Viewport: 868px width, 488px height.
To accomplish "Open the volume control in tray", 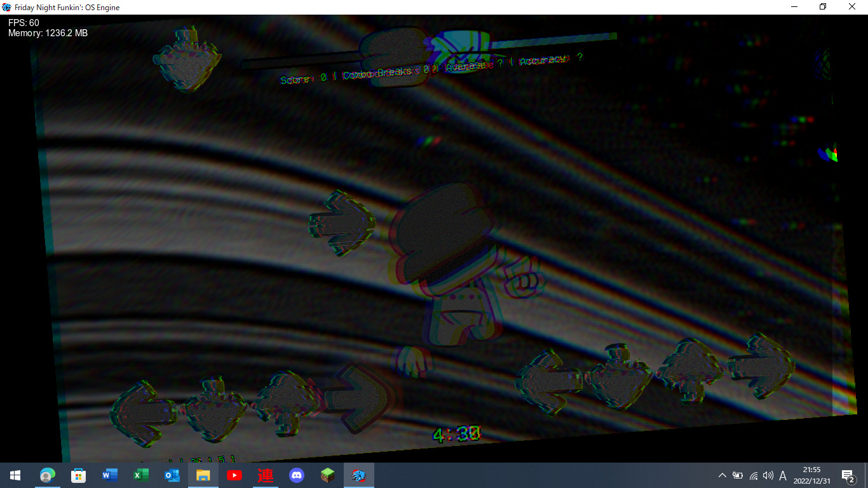I will click(768, 475).
